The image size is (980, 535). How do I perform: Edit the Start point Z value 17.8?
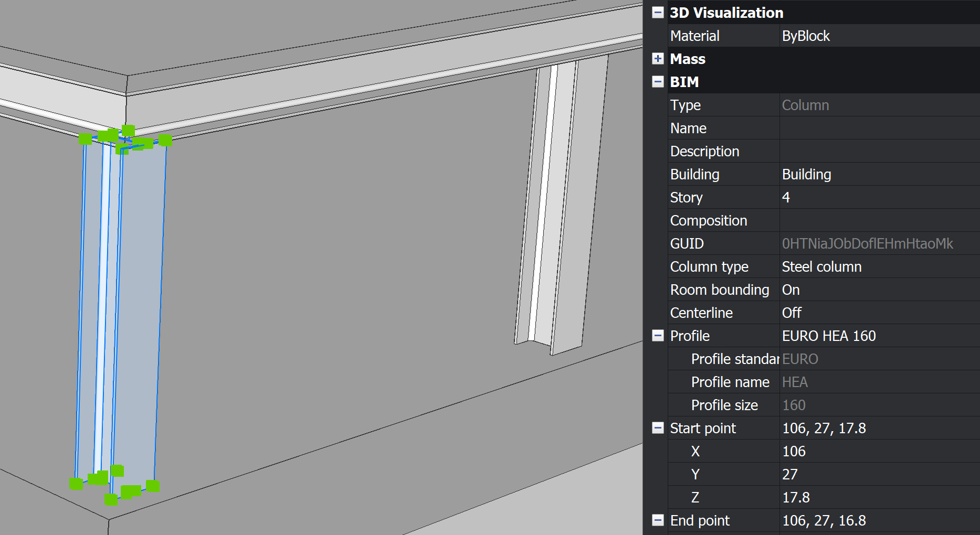[x=879, y=497]
